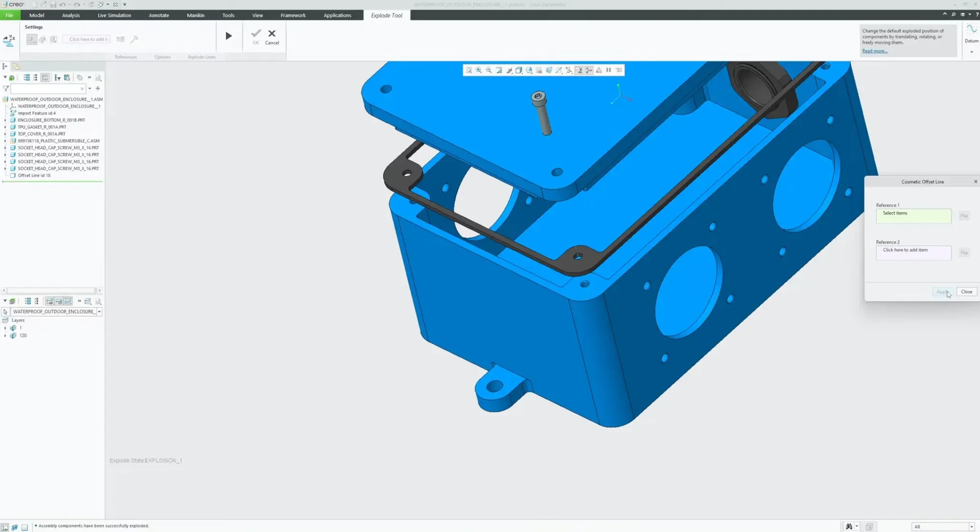Toggle annotation display icon in graphics toolbar

click(579, 70)
